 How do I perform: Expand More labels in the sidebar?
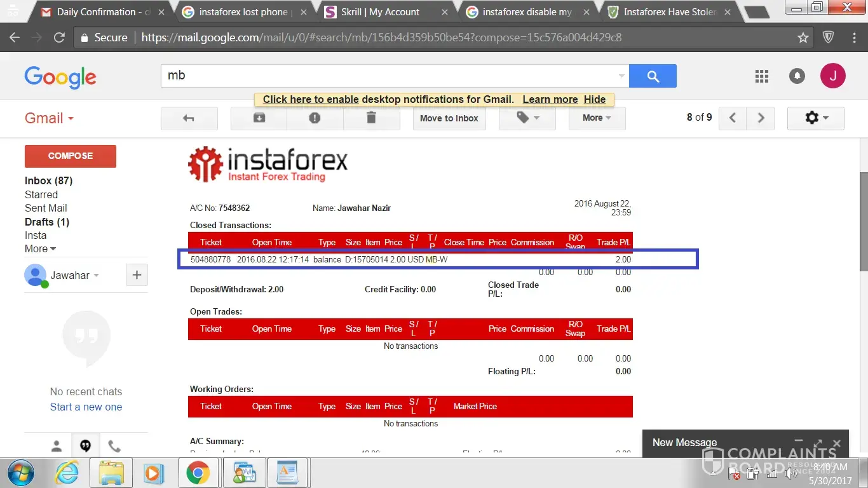point(40,249)
